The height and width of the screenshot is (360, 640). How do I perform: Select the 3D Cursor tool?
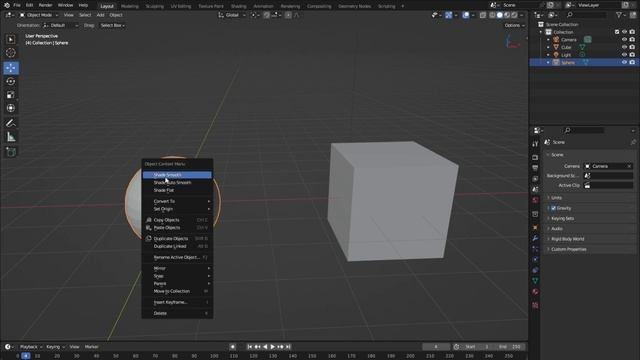pyautogui.click(x=11, y=53)
